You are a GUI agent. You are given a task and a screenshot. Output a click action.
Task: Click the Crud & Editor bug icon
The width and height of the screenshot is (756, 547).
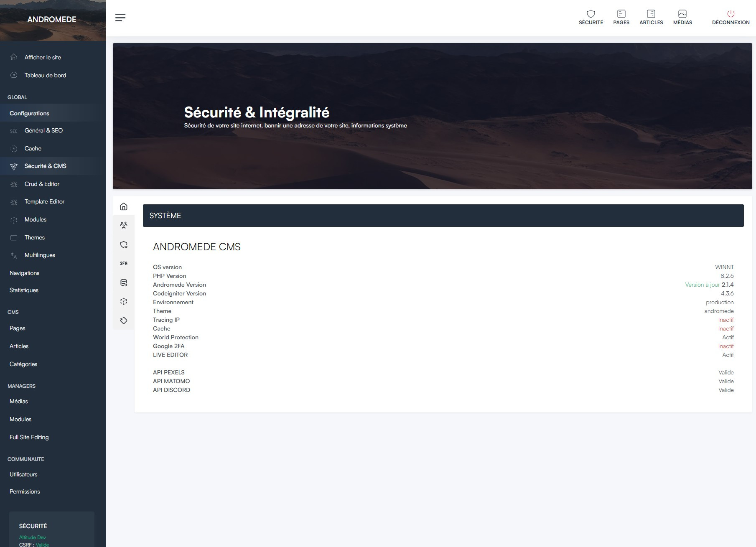tap(14, 184)
